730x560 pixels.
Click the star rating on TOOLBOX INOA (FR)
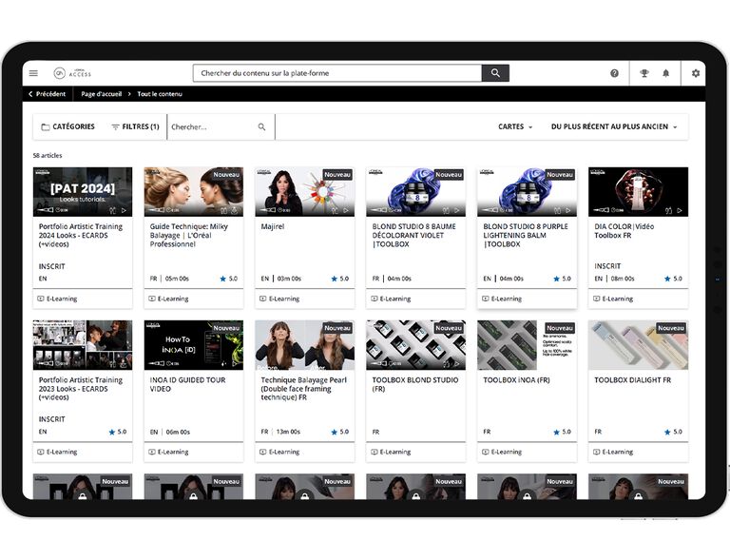tap(562, 432)
